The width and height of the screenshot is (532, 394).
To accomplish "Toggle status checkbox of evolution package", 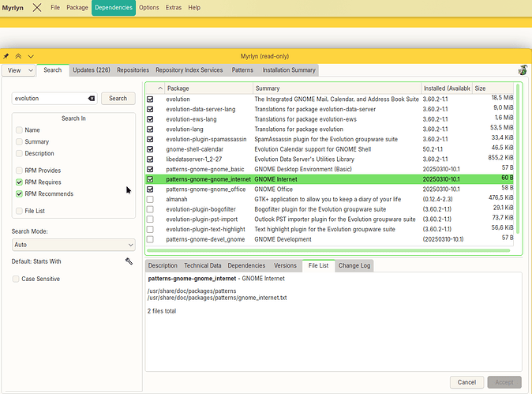I will [x=150, y=99].
